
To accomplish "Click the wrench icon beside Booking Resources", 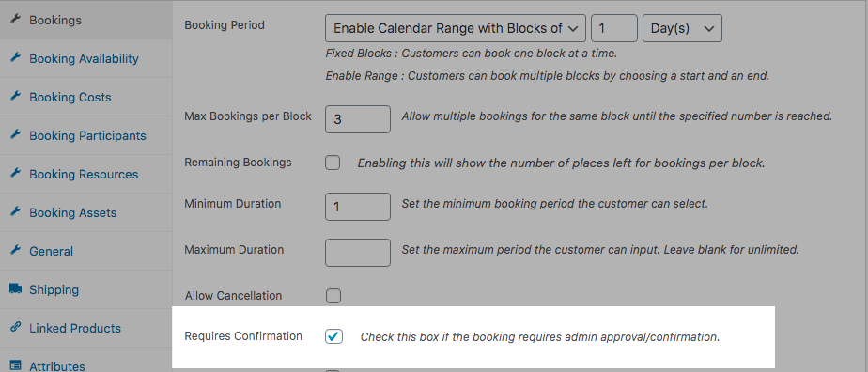I will (x=15, y=173).
